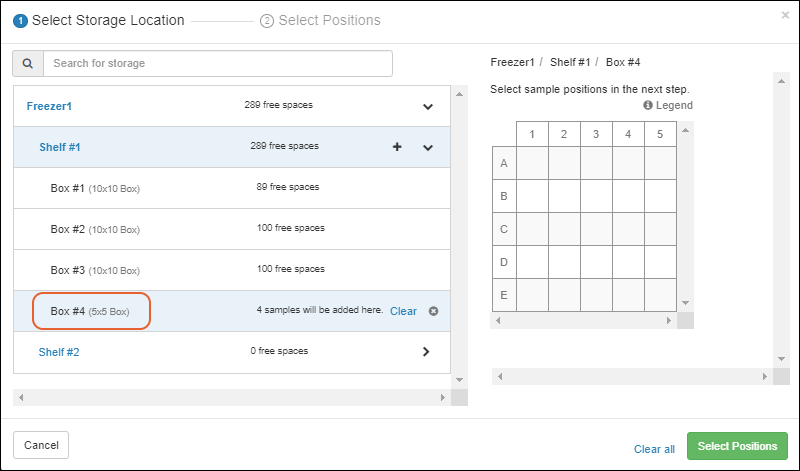Collapse the Shelf #1 chevron
The width and height of the screenshot is (800, 471).
point(428,147)
